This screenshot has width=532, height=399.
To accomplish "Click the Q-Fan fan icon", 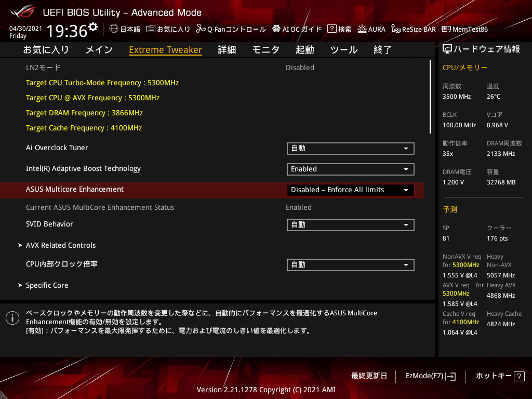I will 201,29.
